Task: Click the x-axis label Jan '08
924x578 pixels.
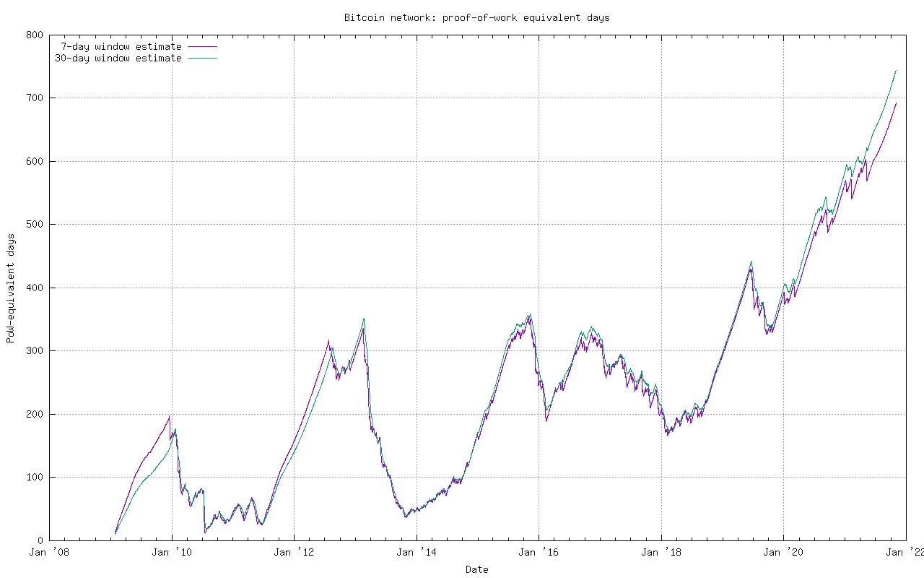Action: click(49, 553)
